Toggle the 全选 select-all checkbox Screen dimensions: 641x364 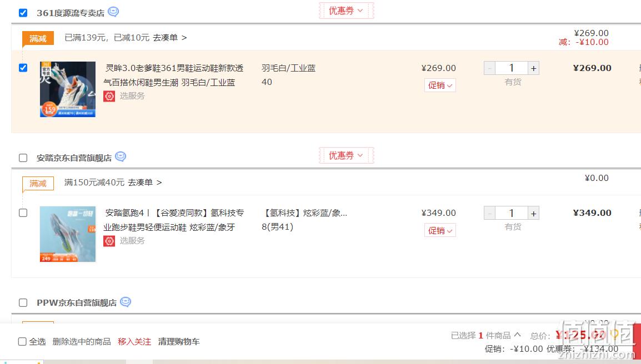pyautogui.click(x=22, y=342)
